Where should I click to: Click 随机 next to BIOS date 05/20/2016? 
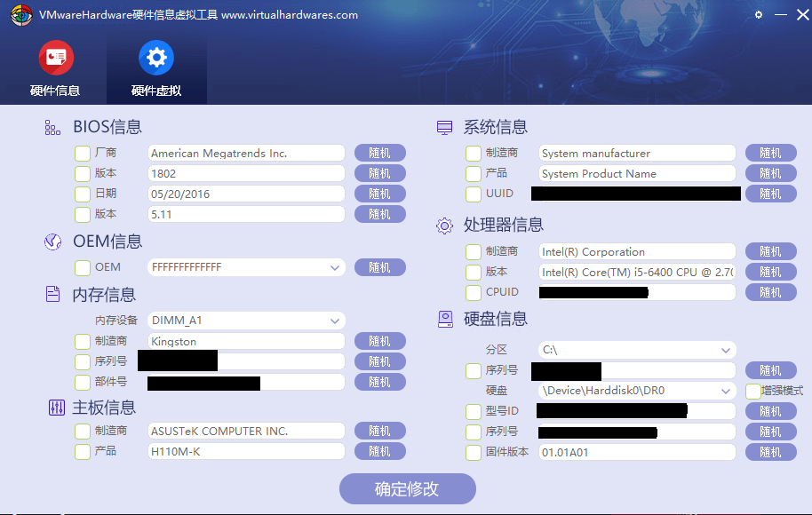[x=379, y=194]
